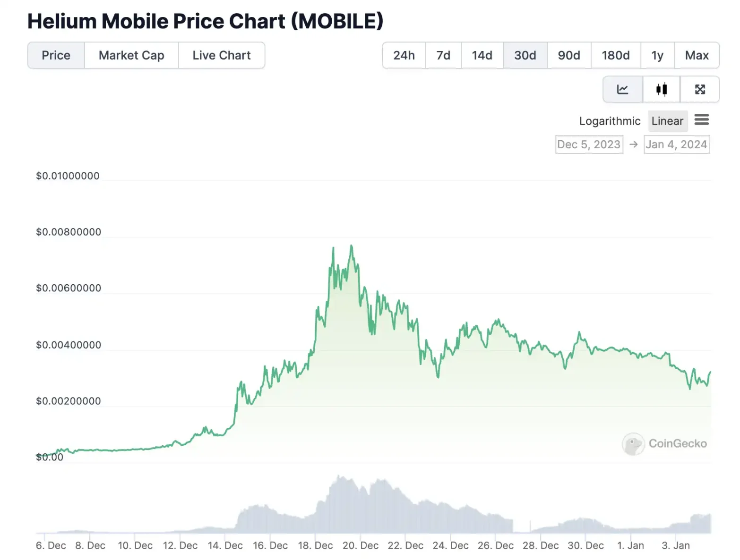Open the Dec 5, 2023 start date picker
Image resolution: width=740 pixels, height=560 pixels.
[589, 144]
